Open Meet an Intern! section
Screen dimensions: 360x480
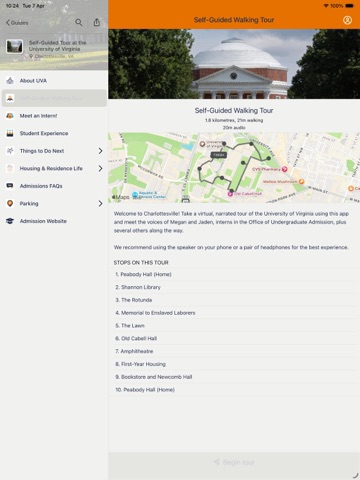click(x=54, y=116)
